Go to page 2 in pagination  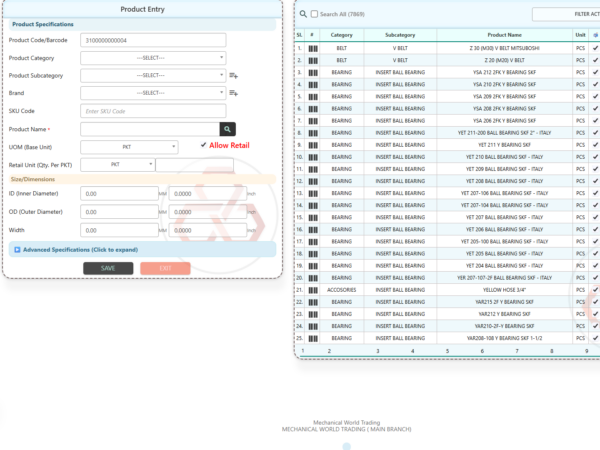point(329,351)
